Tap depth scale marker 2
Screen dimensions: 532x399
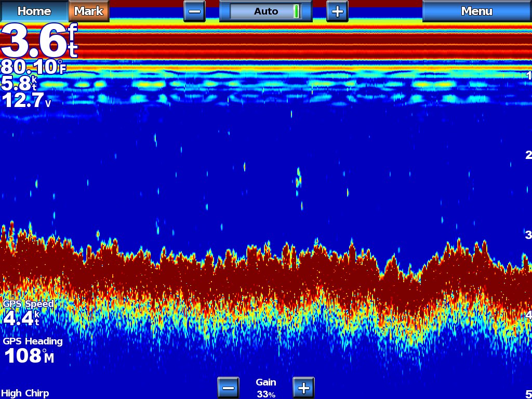tap(528, 155)
